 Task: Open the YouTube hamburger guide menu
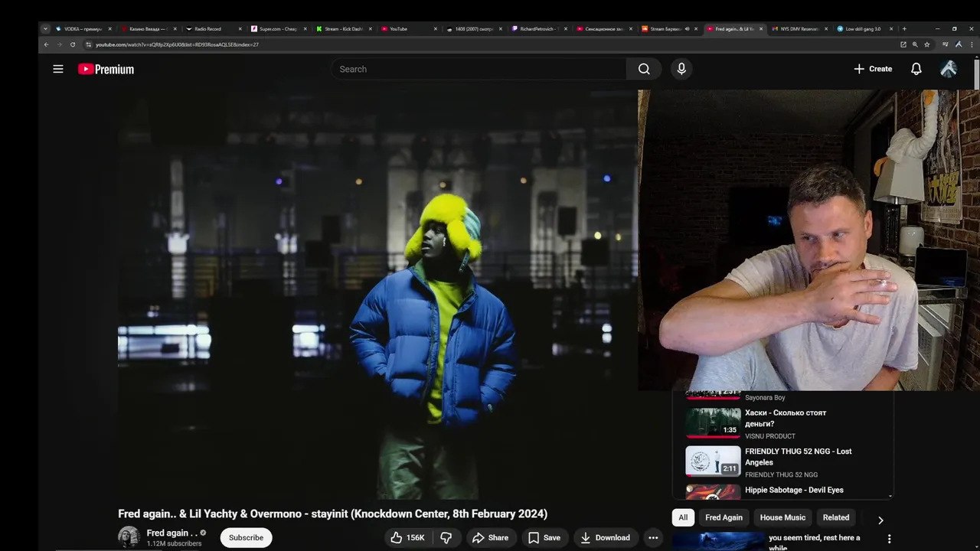pyautogui.click(x=58, y=69)
